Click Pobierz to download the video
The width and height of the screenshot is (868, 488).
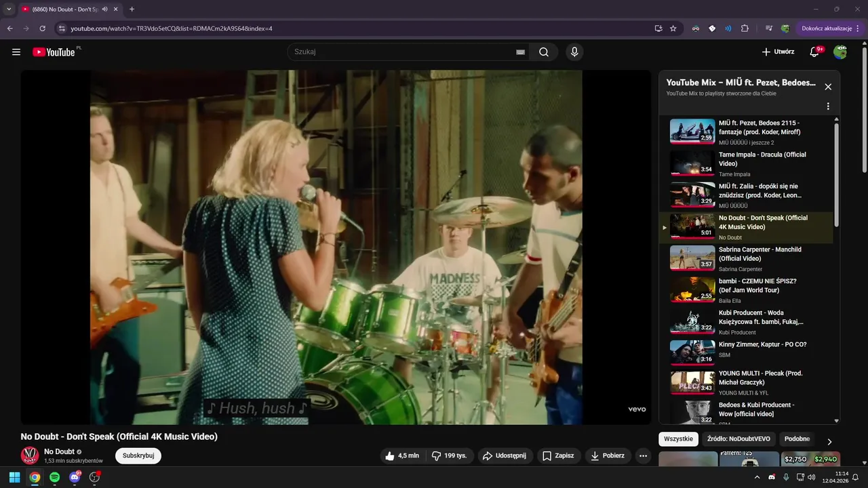(608, 455)
